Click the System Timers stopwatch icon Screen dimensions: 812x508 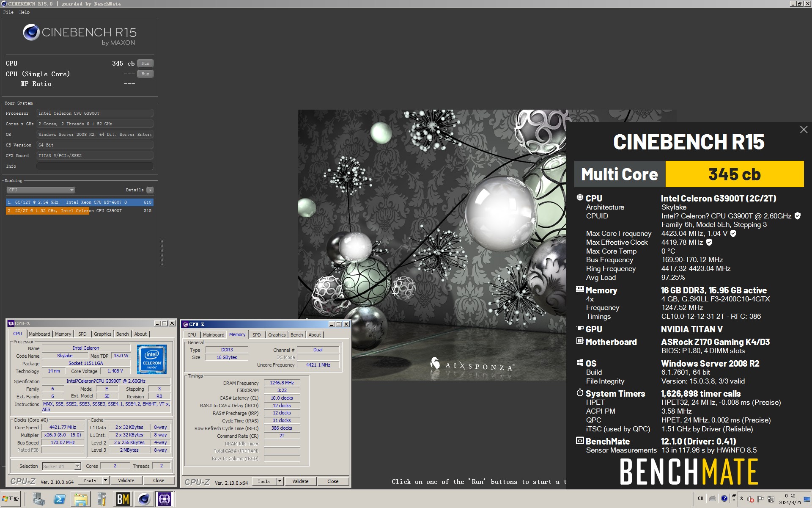click(x=580, y=392)
